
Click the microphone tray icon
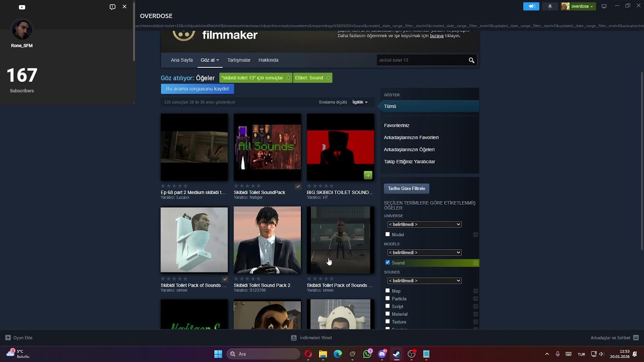click(557, 354)
